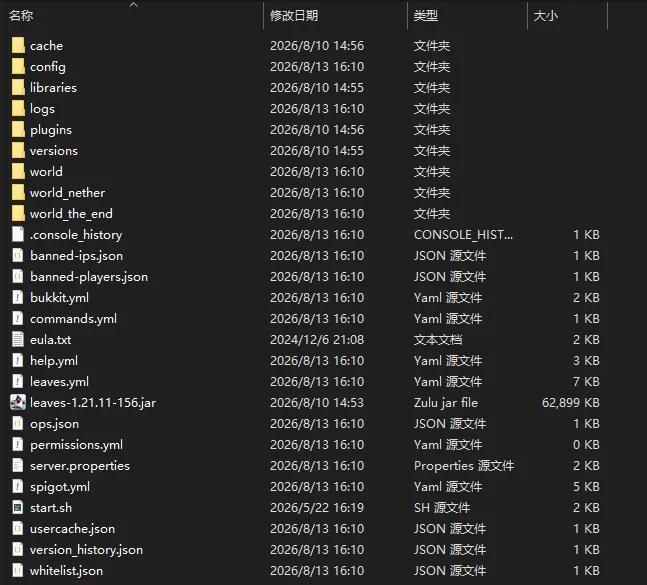The image size is (647, 585).
Task: Click the 2026/8/10 14:53 date cell
Action: (317, 403)
